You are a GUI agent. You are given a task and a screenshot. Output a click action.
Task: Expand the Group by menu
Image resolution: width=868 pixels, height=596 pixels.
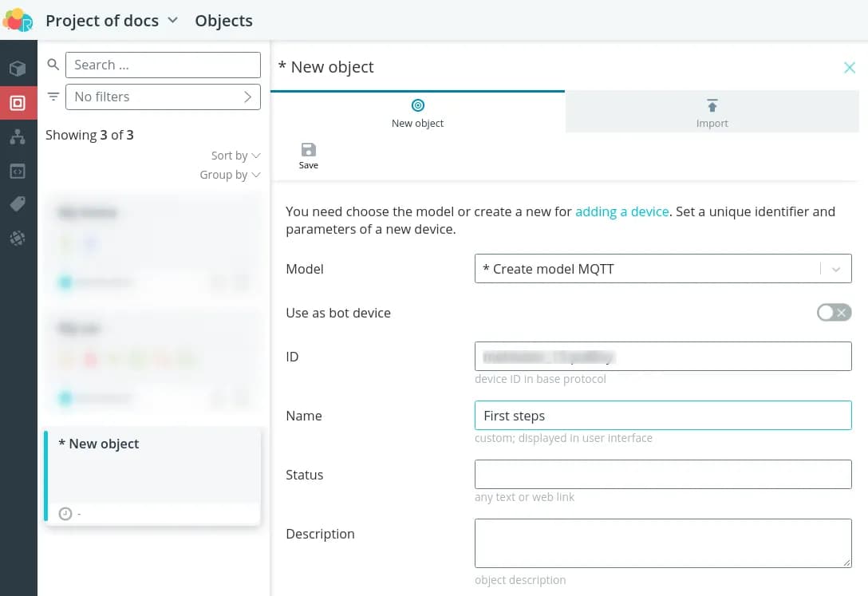pos(230,175)
